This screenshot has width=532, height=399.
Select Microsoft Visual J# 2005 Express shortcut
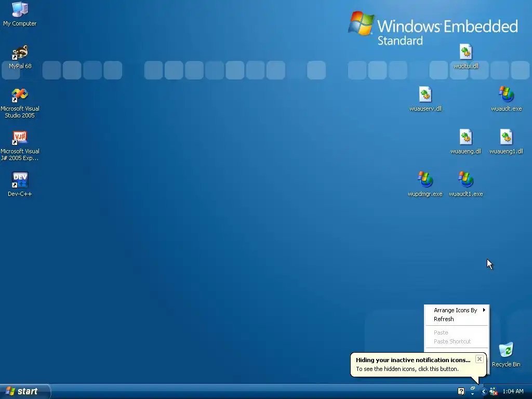[20, 145]
